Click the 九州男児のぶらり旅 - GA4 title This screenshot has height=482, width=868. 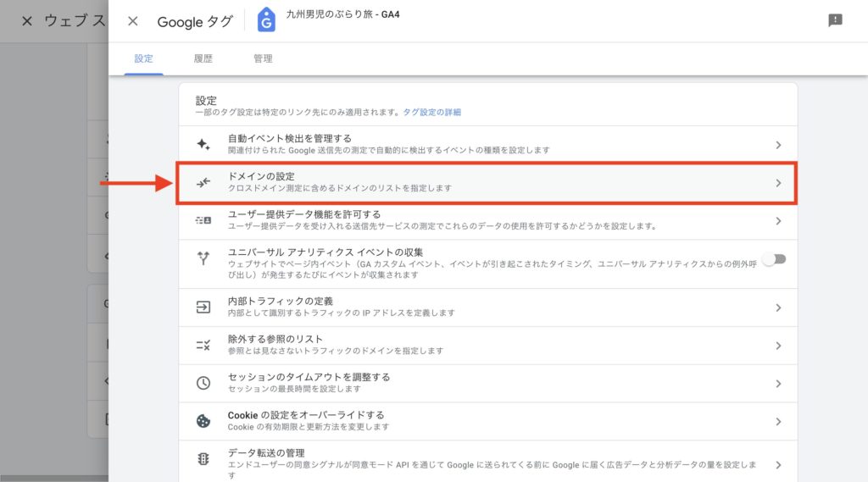coord(342,14)
